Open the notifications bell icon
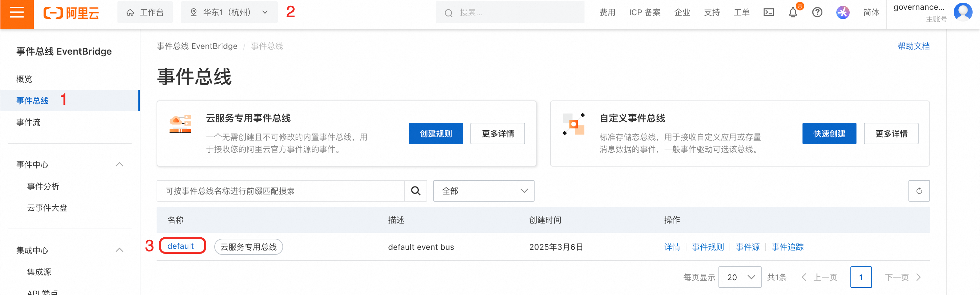Screen dimensions: 980x295 point(793,12)
